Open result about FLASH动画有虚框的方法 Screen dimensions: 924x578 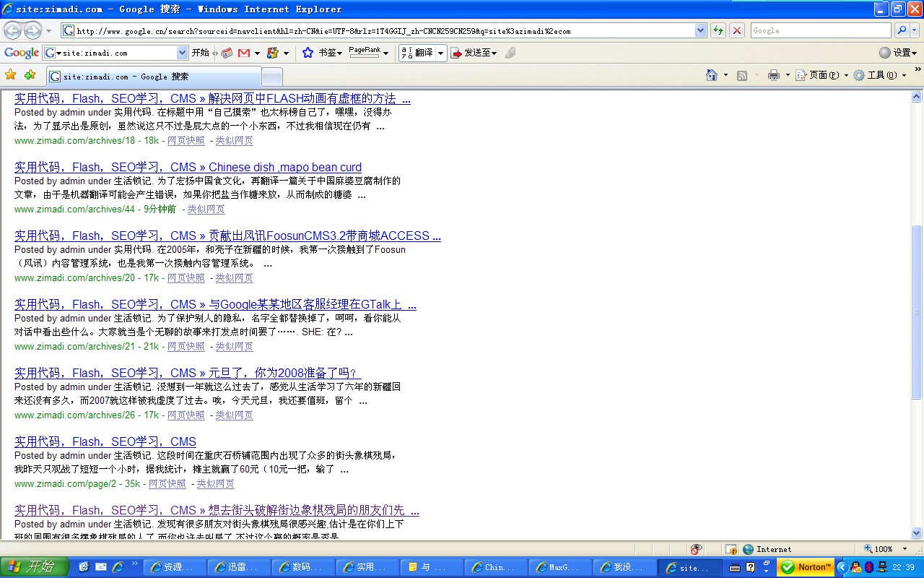tap(212, 99)
